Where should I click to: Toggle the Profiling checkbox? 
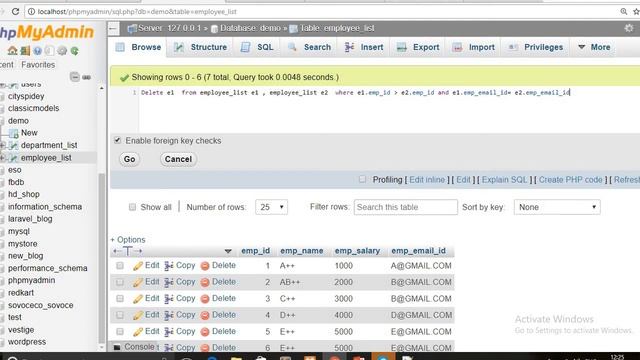(362, 179)
